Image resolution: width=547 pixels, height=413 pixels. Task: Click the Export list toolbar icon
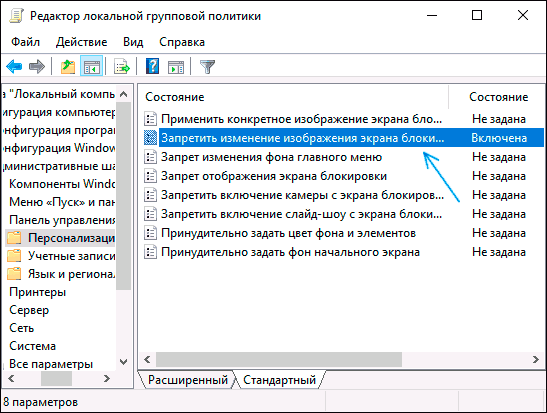122,66
